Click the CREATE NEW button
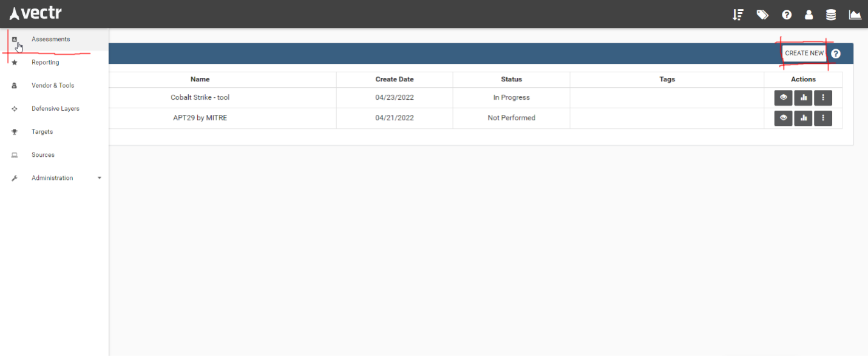The width and height of the screenshot is (868, 358). tap(804, 53)
